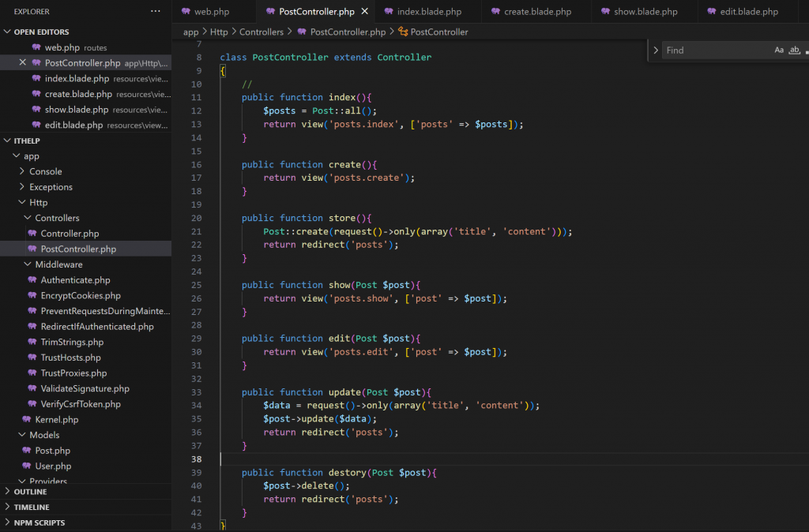Select PostController.php in Controllers folder
This screenshot has height=532, width=809.
pos(85,249)
